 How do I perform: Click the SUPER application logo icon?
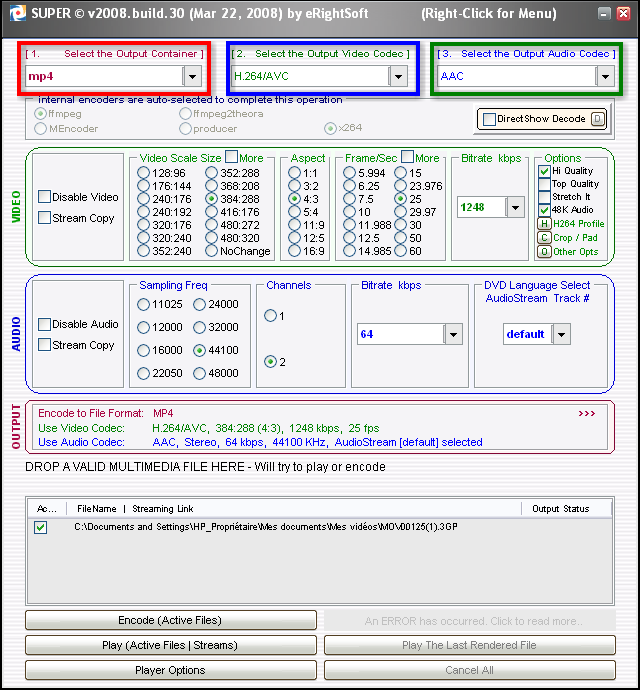point(18,13)
